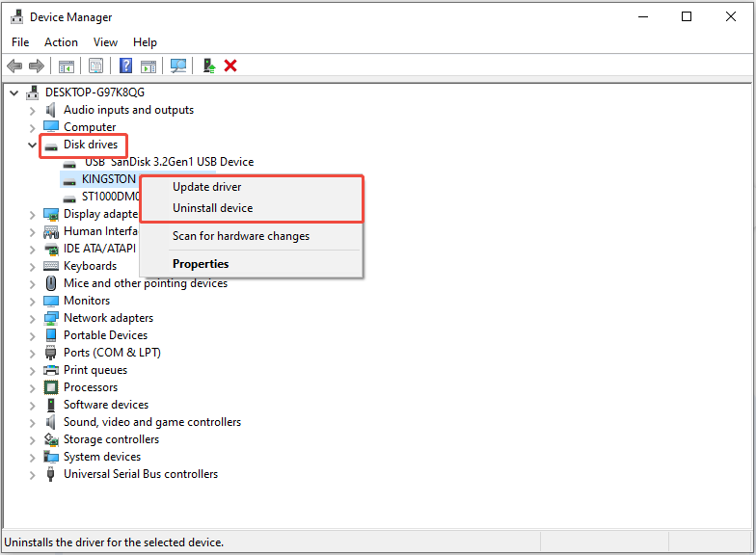Collapse the DESKTOP-G97K8QG root node
Image resolution: width=756 pixels, height=555 pixels.
pyautogui.click(x=13, y=92)
